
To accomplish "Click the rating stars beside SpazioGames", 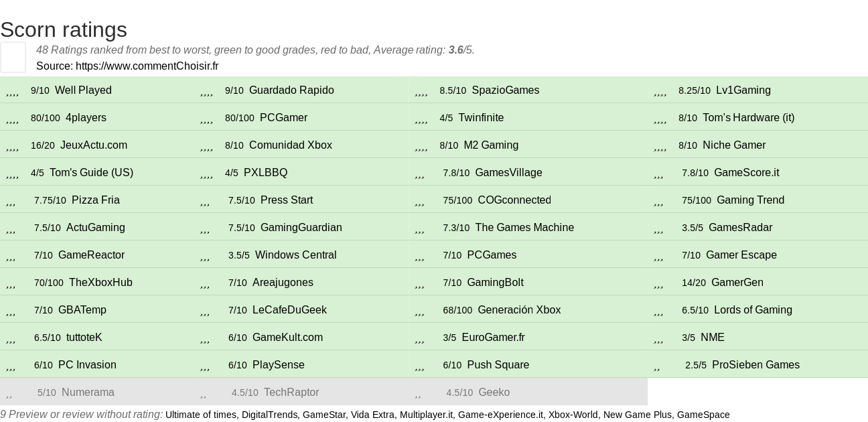I will 421,90.
